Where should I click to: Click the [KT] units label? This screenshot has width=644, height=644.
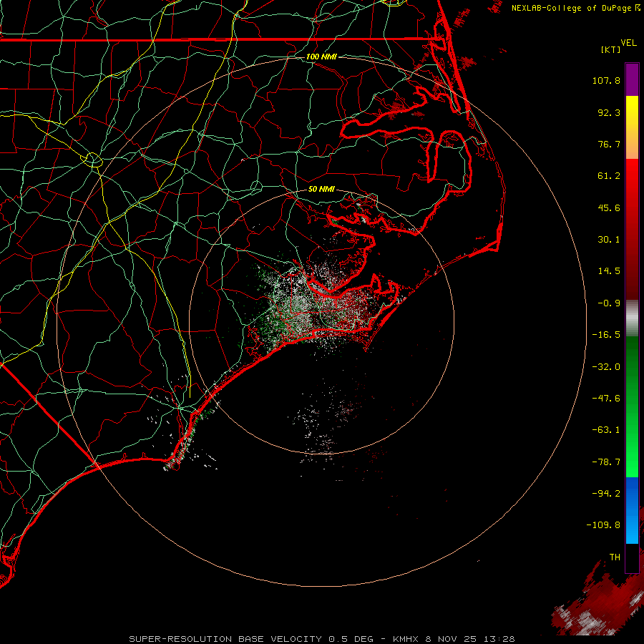(610, 49)
